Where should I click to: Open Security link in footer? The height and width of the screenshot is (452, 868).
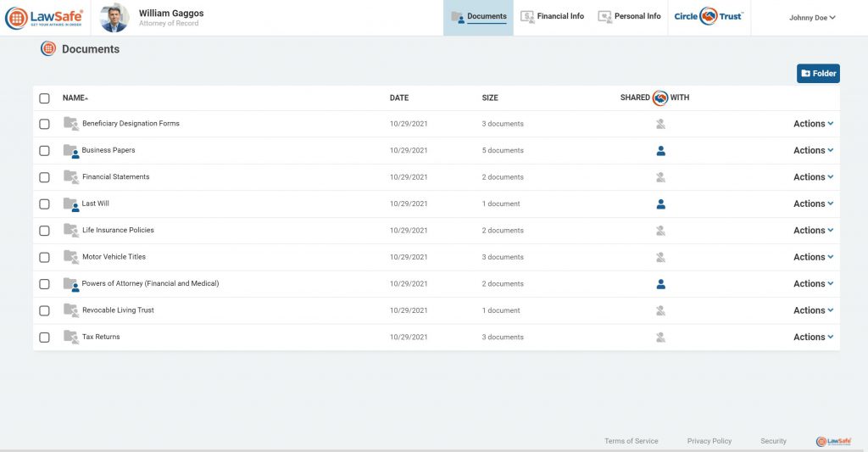[773, 441]
